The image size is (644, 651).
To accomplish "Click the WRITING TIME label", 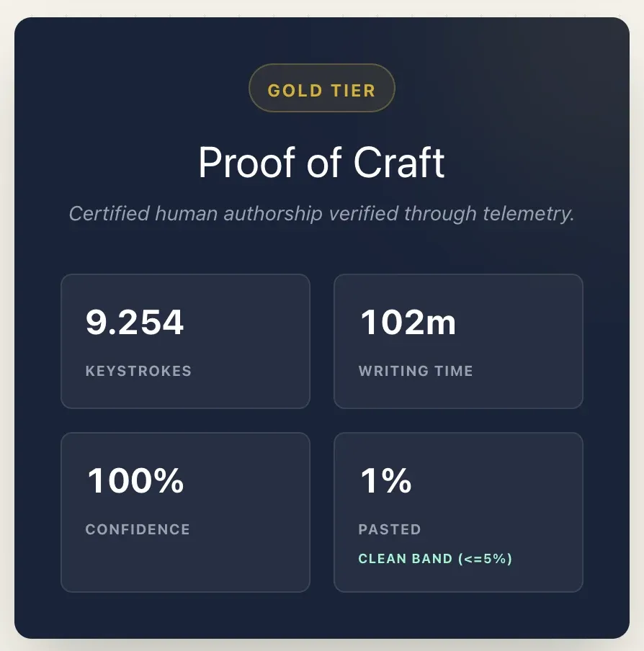I will point(416,371).
